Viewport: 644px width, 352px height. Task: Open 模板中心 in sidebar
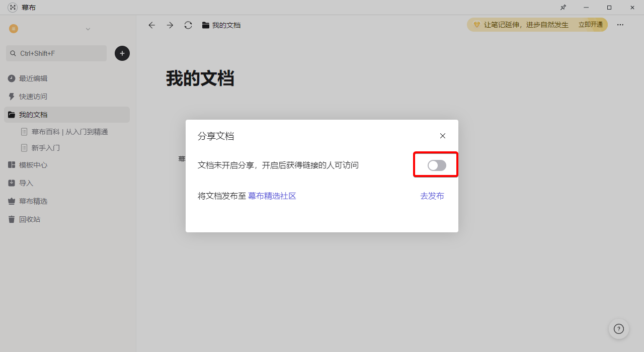pyautogui.click(x=67, y=165)
